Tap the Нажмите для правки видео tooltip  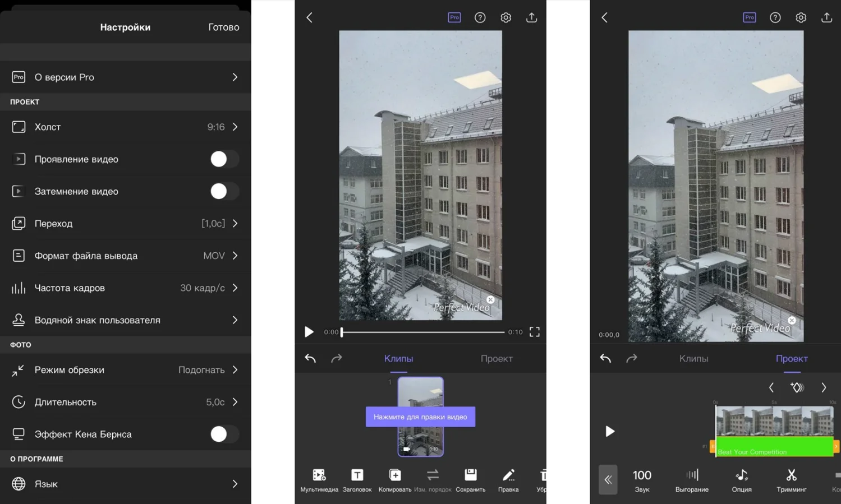420,417
